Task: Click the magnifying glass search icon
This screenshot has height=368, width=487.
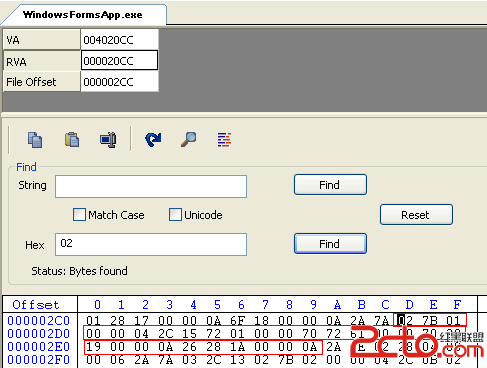Action: coord(189,139)
